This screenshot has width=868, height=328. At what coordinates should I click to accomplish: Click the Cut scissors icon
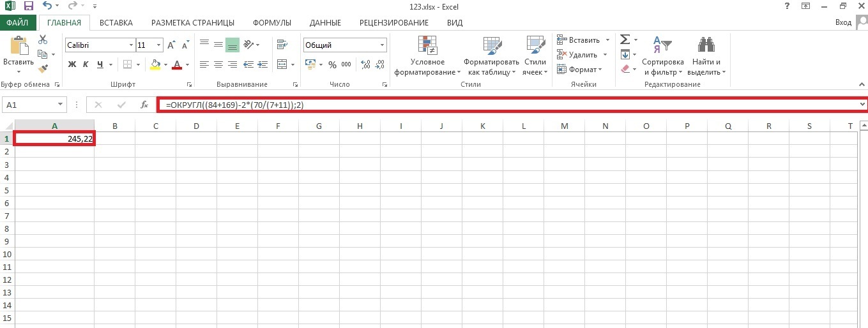[x=43, y=40]
